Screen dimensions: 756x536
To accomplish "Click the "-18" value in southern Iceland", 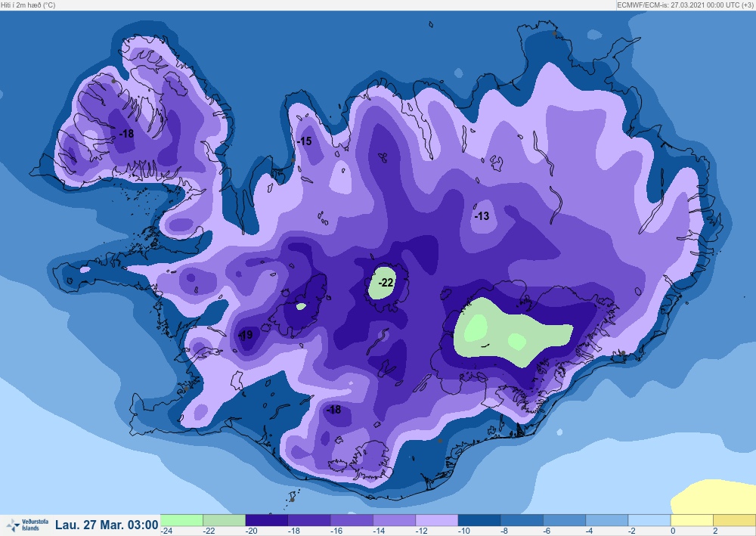I will point(333,410).
